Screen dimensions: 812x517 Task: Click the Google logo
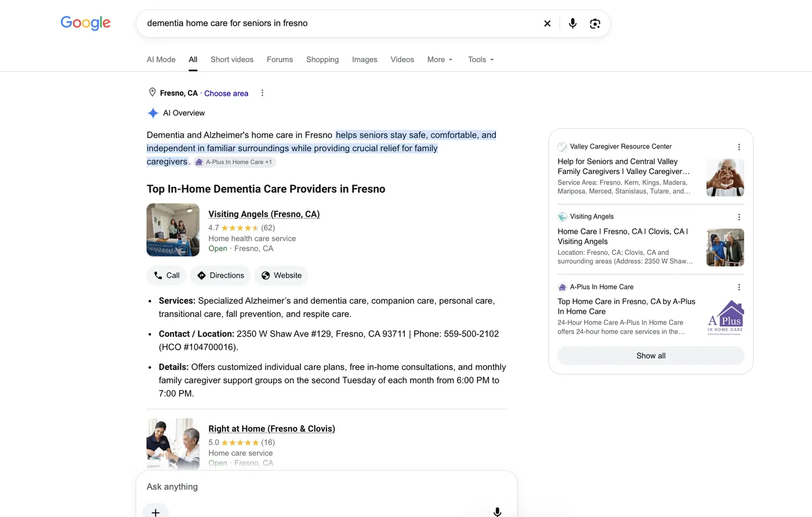point(85,23)
